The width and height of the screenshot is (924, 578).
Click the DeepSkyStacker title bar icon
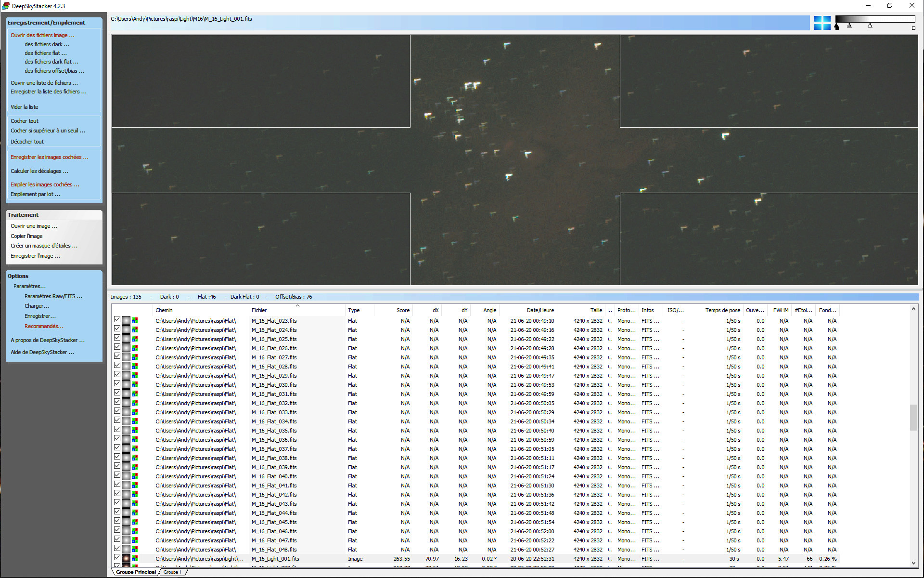6,6
